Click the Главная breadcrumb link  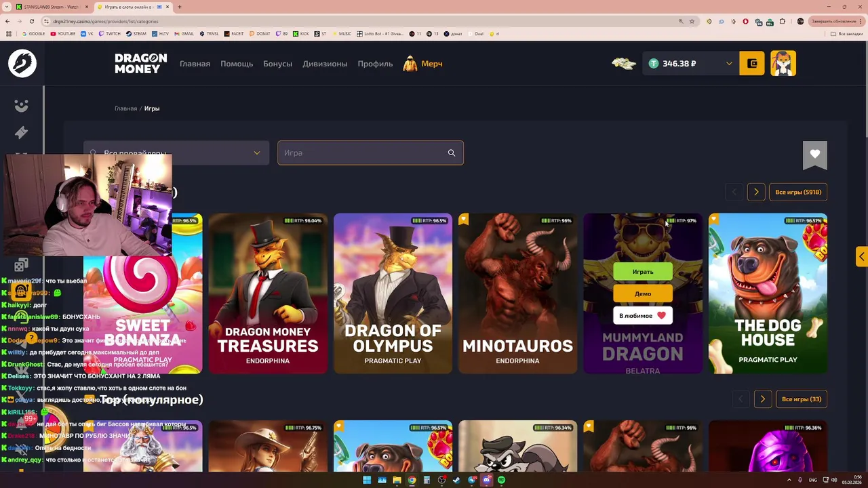click(x=125, y=108)
